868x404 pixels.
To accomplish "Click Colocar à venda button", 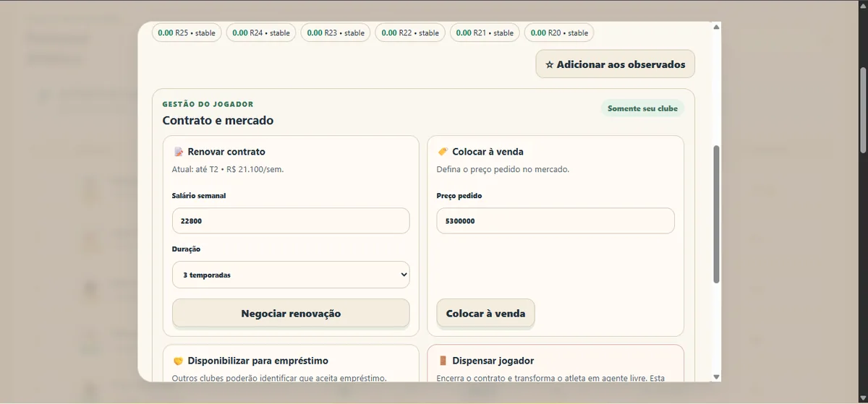I will [486, 314].
